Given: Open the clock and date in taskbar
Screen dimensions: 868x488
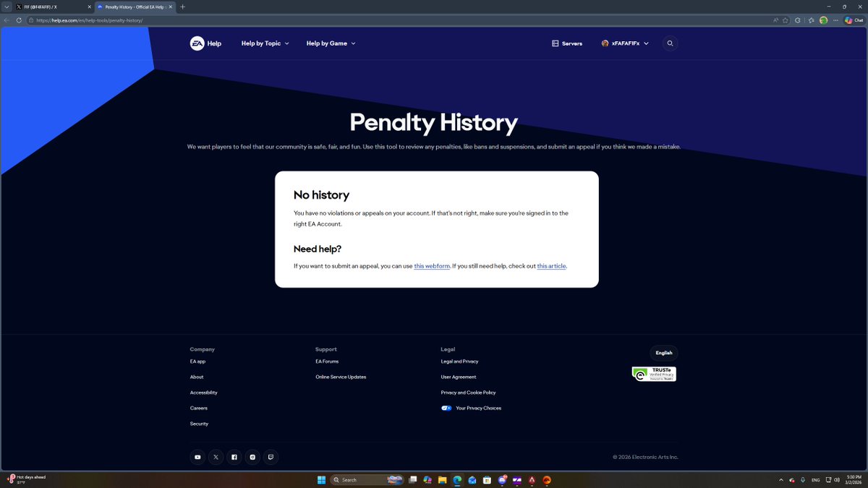Looking at the screenshot, I should [x=854, y=480].
